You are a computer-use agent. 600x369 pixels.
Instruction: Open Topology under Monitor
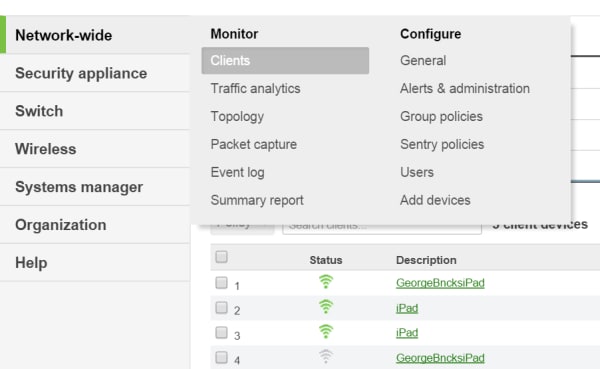pyautogui.click(x=237, y=116)
